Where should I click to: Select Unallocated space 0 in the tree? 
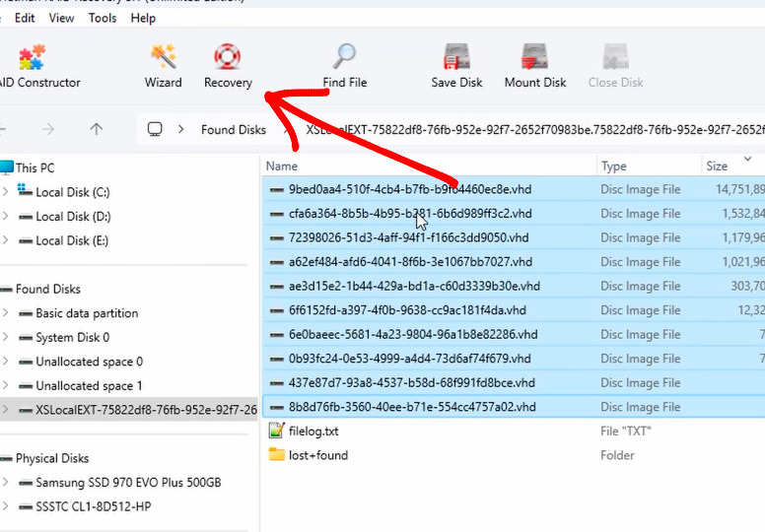tap(90, 362)
